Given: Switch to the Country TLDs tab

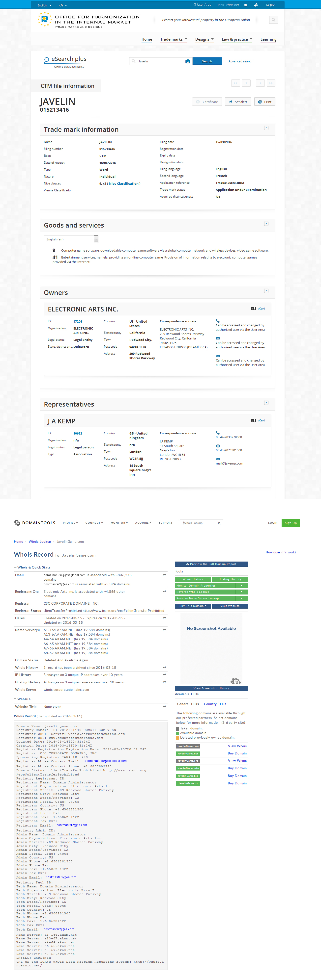Looking at the screenshot, I should (x=215, y=704).
